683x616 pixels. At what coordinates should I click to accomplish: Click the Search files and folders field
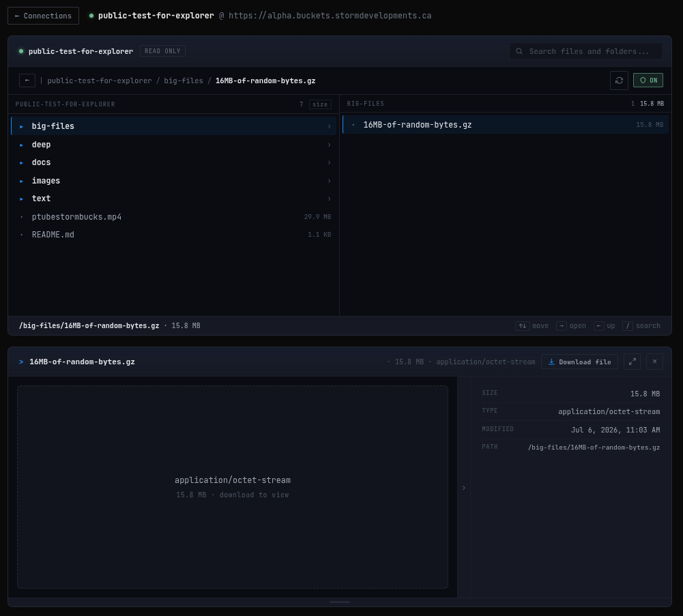point(586,51)
